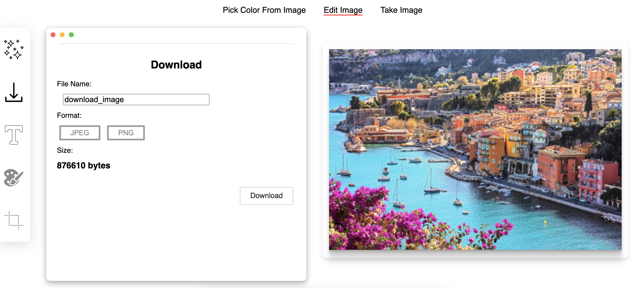This screenshot has width=644, height=288.
Task: Click the 876610 bytes size value
Action: click(83, 166)
